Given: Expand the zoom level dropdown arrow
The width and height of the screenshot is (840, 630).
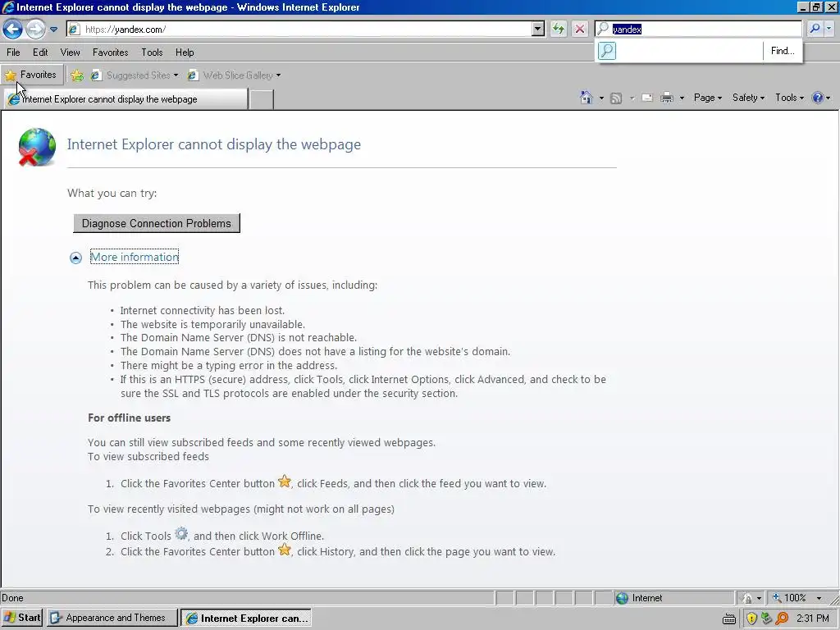Looking at the screenshot, I should click(819, 598).
